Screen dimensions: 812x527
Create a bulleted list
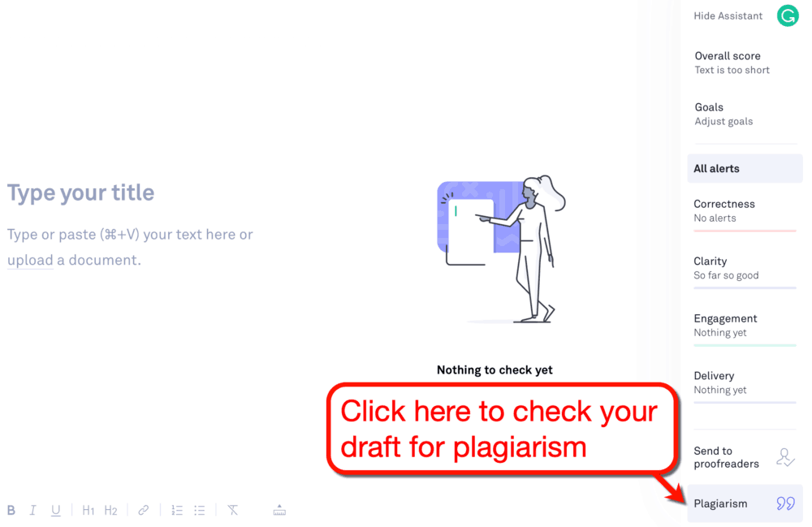point(200,510)
